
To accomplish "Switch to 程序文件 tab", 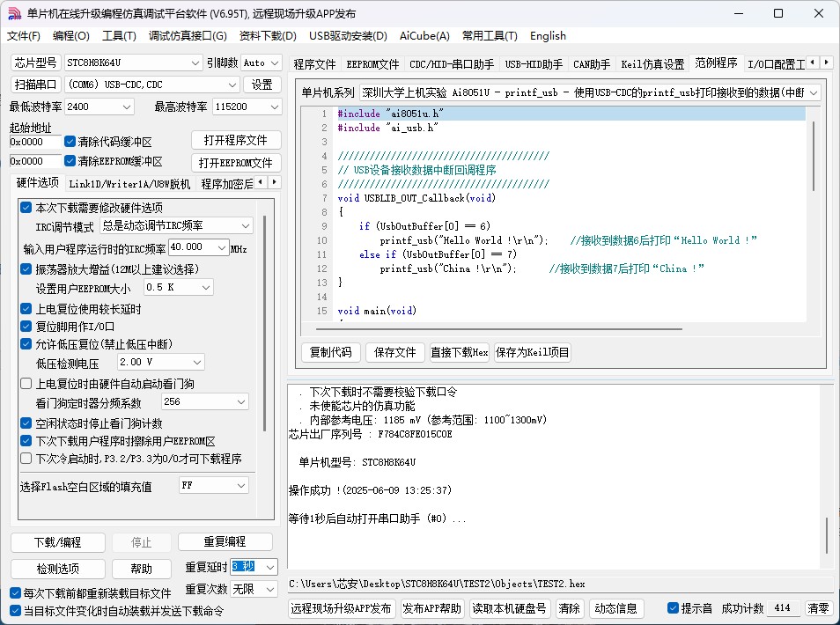I will click(x=314, y=64).
